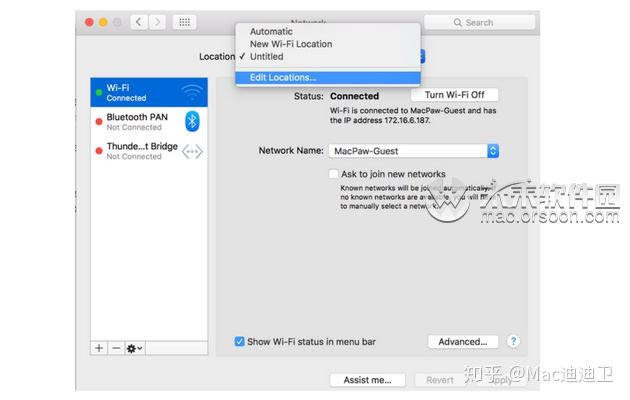Open help with the question mark button
The width and height of the screenshot is (630, 400).
pos(513,341)
